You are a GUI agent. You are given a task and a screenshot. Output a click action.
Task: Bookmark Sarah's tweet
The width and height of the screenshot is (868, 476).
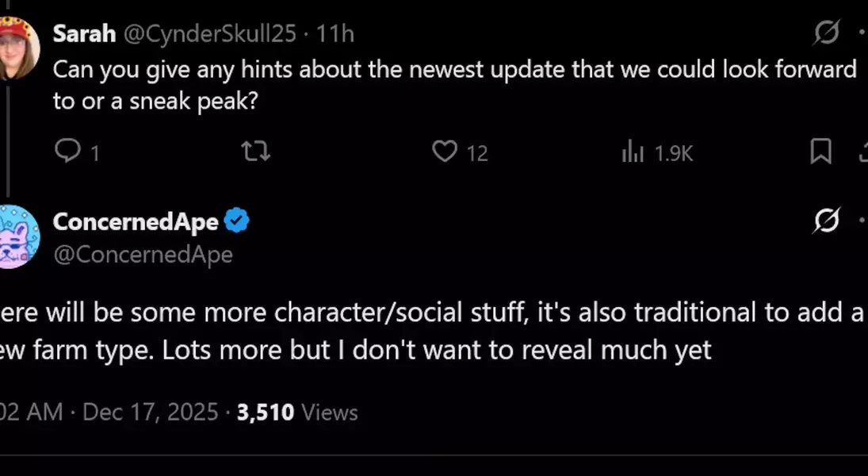[820, 152]
